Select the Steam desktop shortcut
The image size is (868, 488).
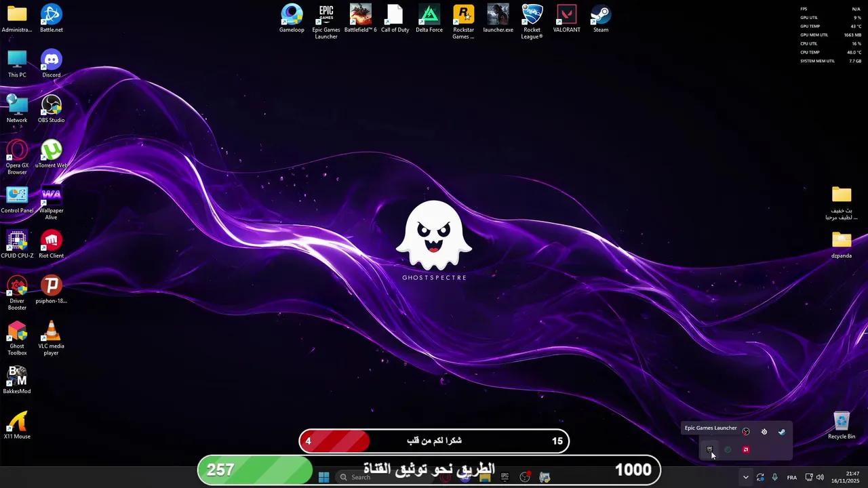pyautogui.click(x=601, y=19)
